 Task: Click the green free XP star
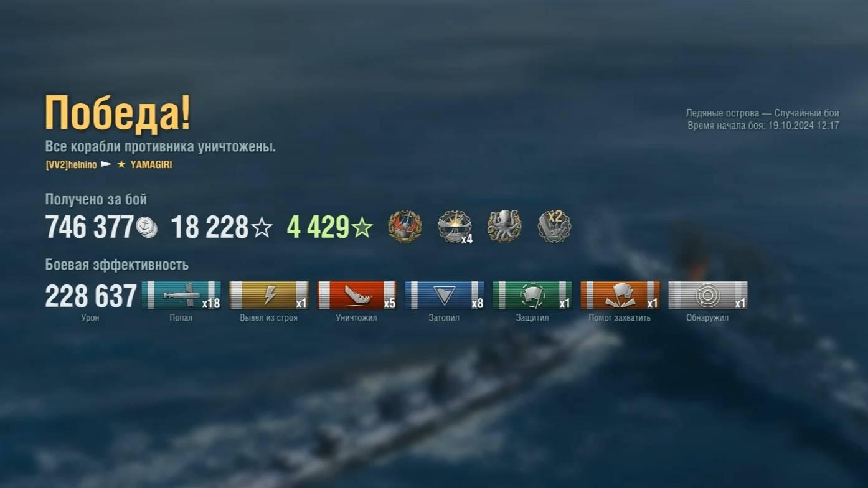click(362, 228)
